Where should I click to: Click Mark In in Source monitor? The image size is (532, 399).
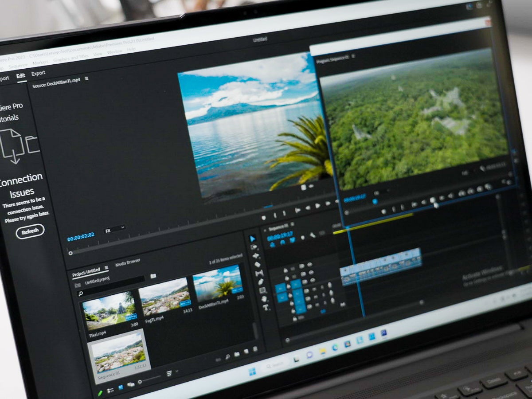click(x=275, y=215)
